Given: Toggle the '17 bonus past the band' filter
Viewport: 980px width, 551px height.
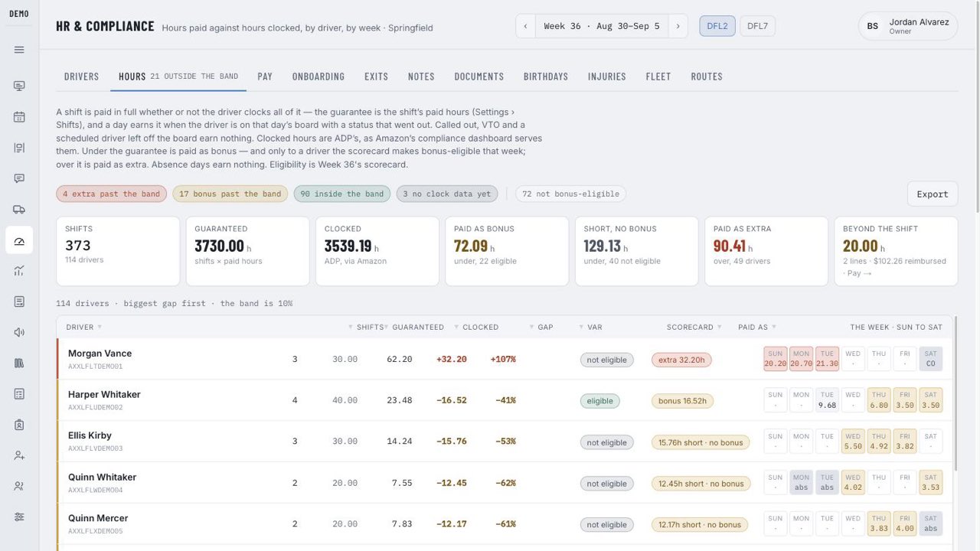Looking at the screenshot, I should tap(230, 194).
